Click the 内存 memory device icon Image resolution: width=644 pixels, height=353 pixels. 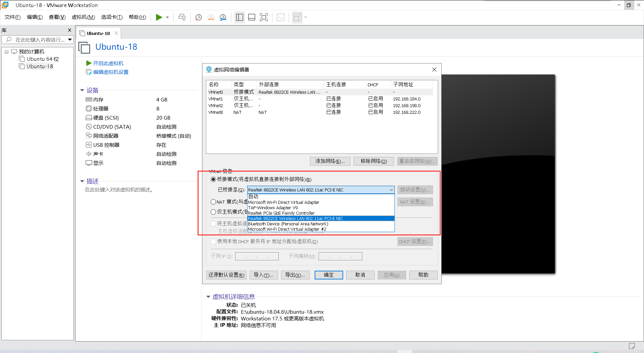(x=89, y=99)
